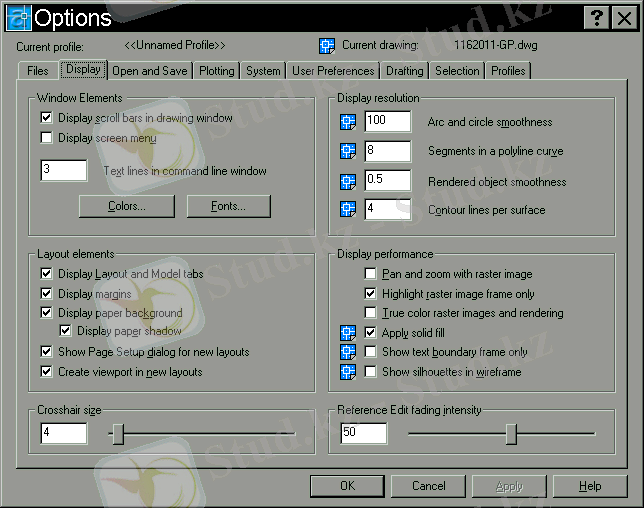Screen dimensions: 644x508
Task: Click the Contour lines per surface field
Action: point(388,209)
